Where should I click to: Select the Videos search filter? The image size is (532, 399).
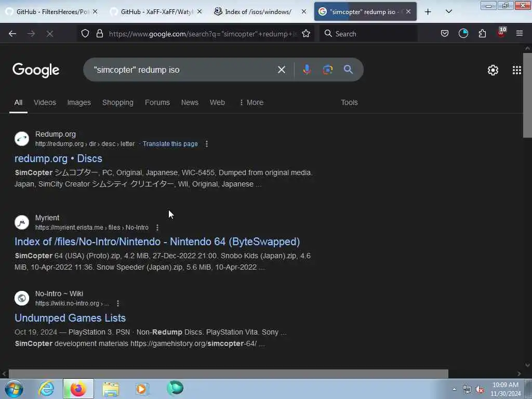click(45, 102)
